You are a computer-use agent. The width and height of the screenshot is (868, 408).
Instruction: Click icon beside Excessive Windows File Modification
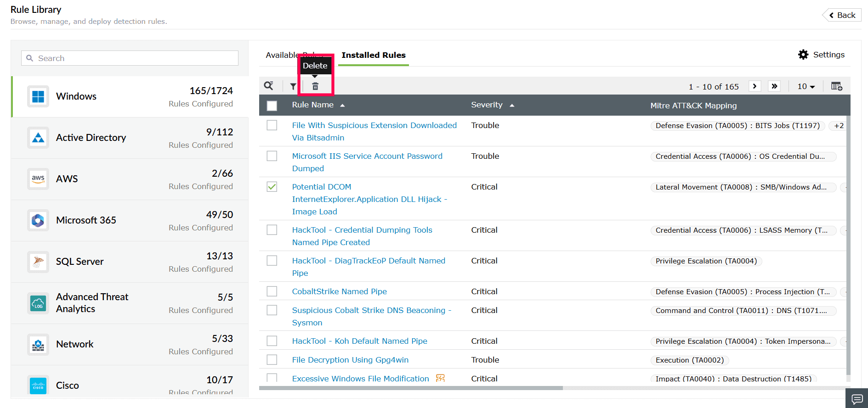440,378
